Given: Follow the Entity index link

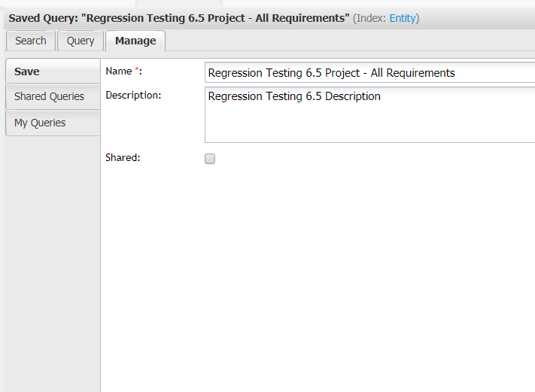Looking at the screenshot, I should pos(404,18).
